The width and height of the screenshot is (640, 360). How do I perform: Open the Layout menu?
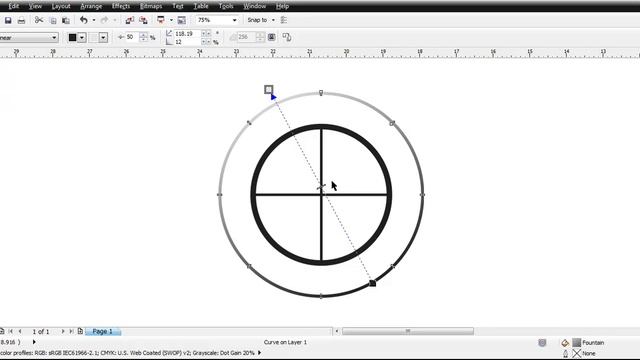tap(61, 6)
